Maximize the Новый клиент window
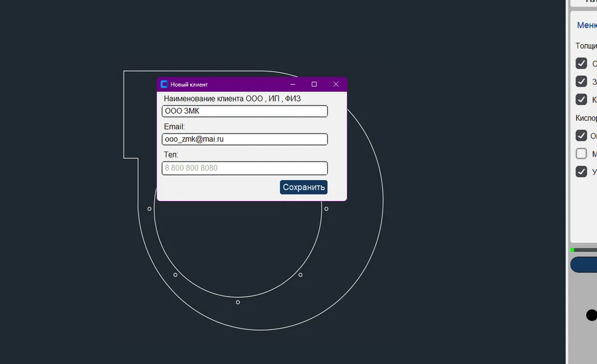 point(314,85)
